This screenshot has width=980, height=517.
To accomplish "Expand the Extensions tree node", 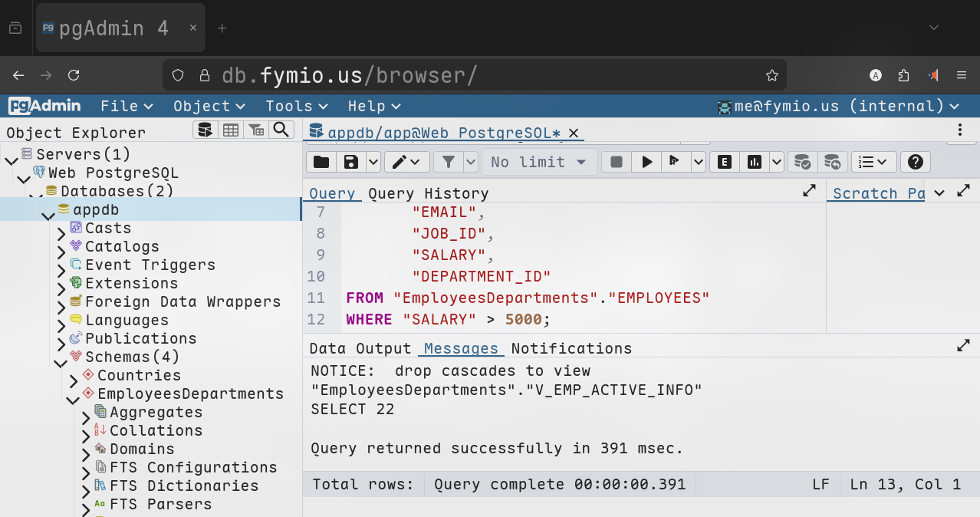I will 61,288.
